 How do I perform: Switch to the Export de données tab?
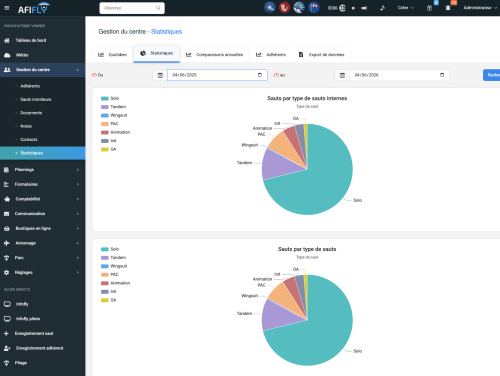point(322,55)
